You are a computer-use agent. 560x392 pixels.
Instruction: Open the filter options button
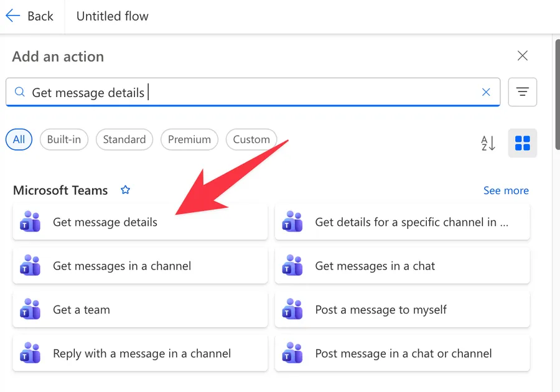point(522,92)
